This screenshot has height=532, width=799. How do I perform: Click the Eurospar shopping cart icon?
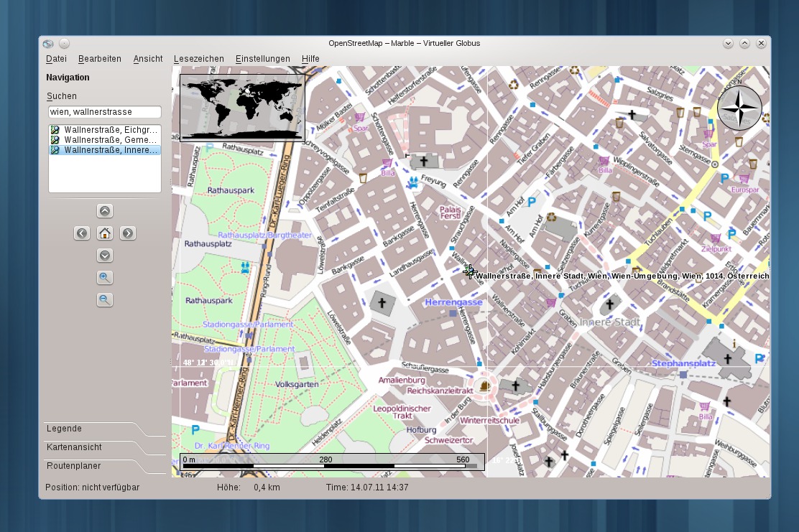pyautogui.click(x=744, y=179)
